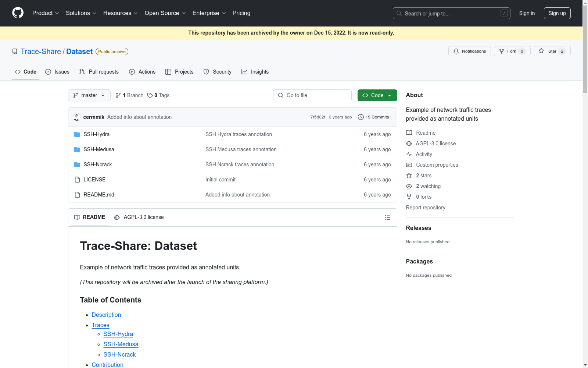
Task: Expand the Open Source menu
Action: (x=165, y=13)
